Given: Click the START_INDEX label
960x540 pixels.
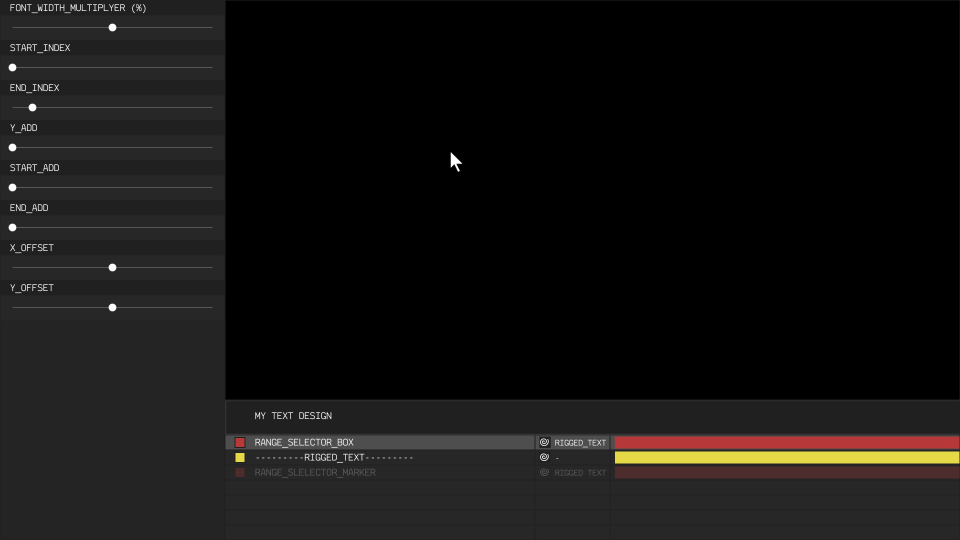Looking at the screenshot, I should [x=40, y=48].
